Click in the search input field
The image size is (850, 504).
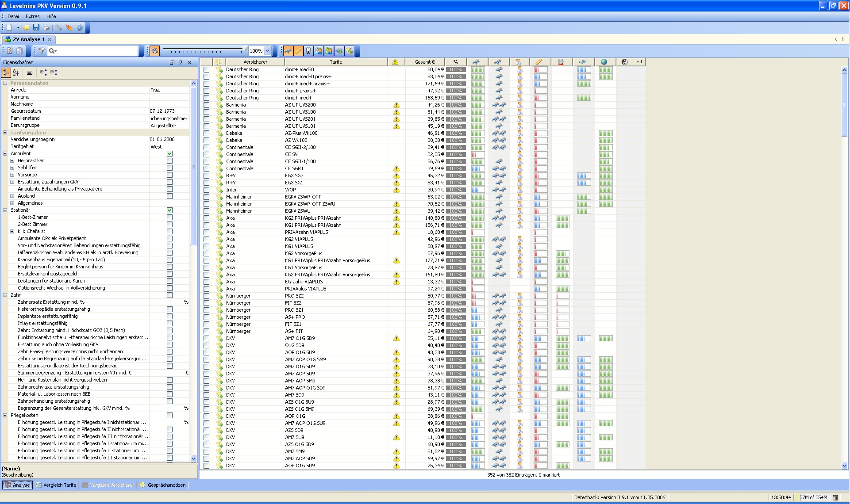[97, 51]
